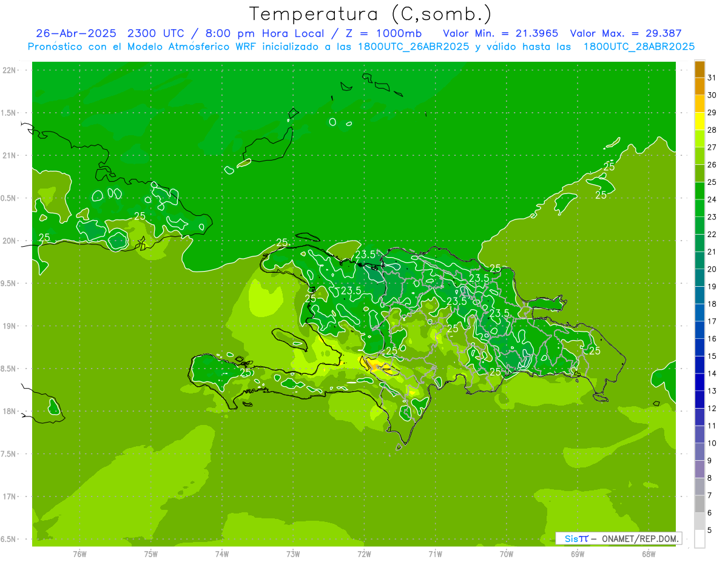Viewport: 728px width, 562px height.
Task: Click the '68W' longitude axis label
Action: pos(649,554)
